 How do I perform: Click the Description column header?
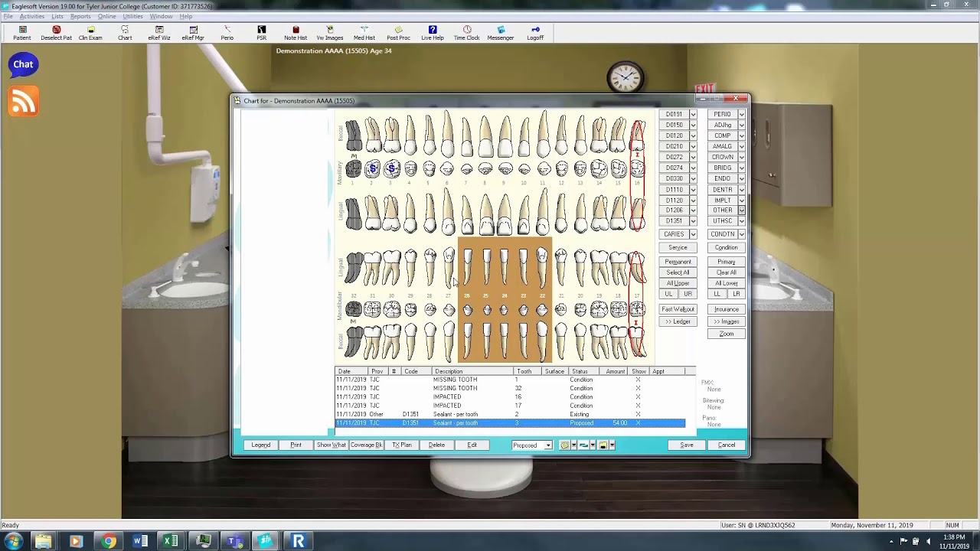pos(472,371)
